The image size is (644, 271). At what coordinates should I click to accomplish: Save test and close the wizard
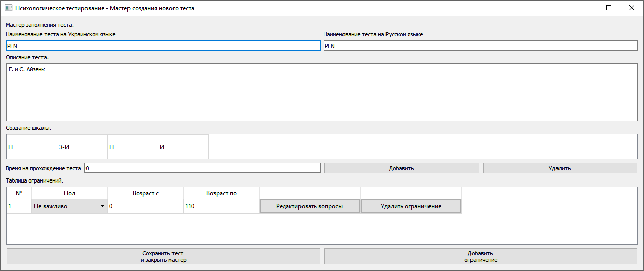click(x=163, y=257)
